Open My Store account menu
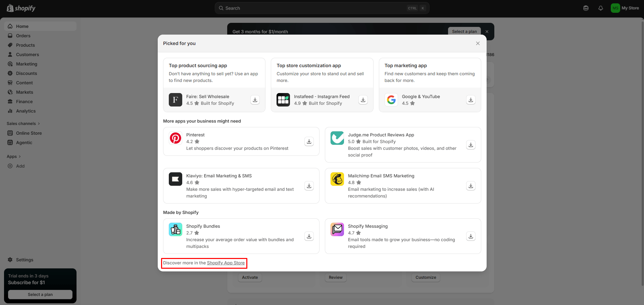The height and width of the screenshot is (305, 644). tap(625, 8)
